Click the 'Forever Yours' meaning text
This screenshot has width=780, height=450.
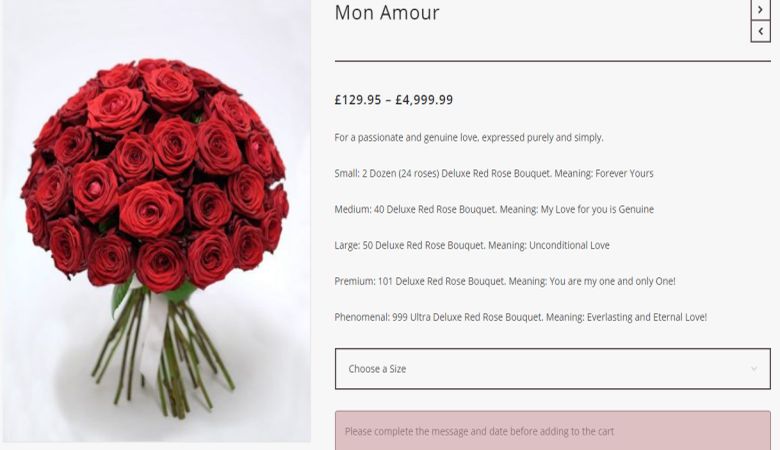pyautogui.click(x=624, y=173)
